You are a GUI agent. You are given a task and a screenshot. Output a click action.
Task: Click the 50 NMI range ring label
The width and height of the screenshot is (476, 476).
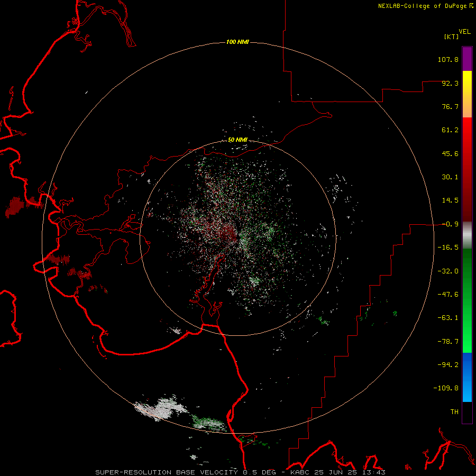[x=237, y=140]
